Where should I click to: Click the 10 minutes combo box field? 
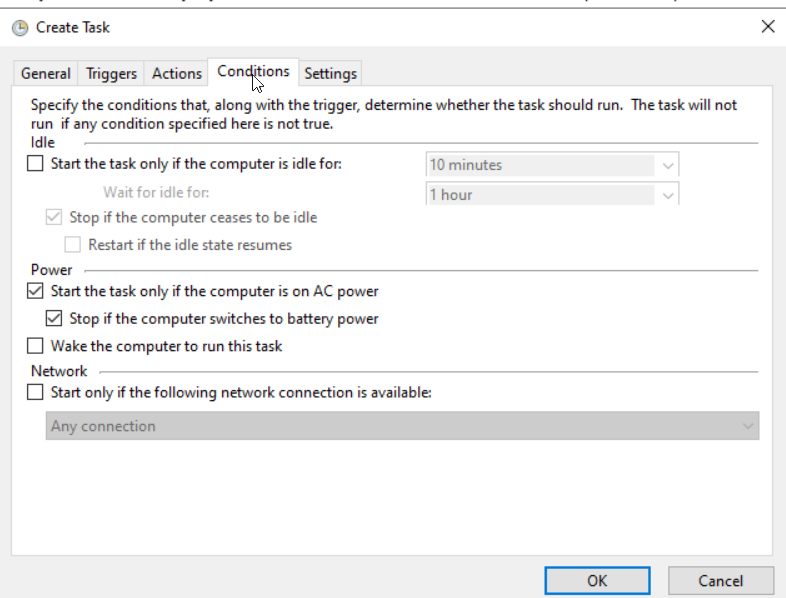pos(552,165)
